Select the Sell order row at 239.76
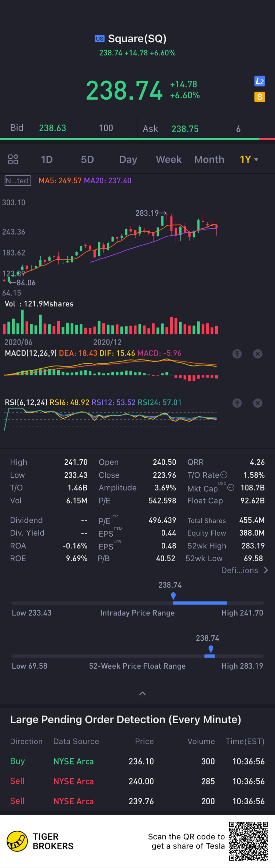 click(137, 801)
